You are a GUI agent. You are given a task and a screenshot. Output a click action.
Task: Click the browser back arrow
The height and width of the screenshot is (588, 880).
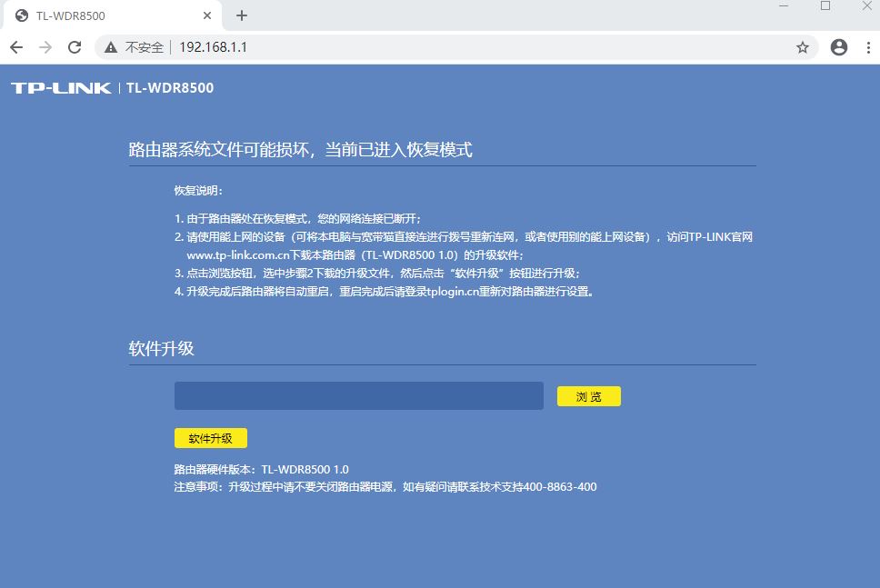[16, 47]
